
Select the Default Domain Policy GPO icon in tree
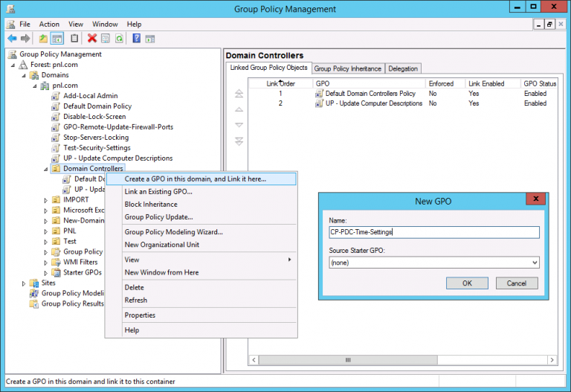pos(56,106)
